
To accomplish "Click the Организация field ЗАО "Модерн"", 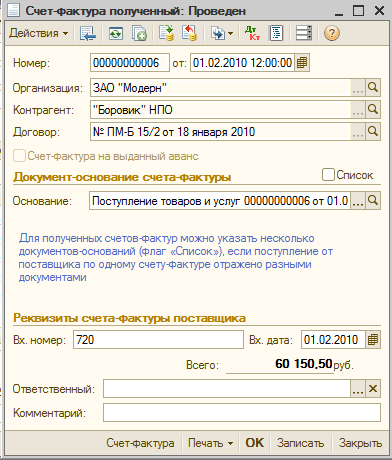I will point(220,88).
